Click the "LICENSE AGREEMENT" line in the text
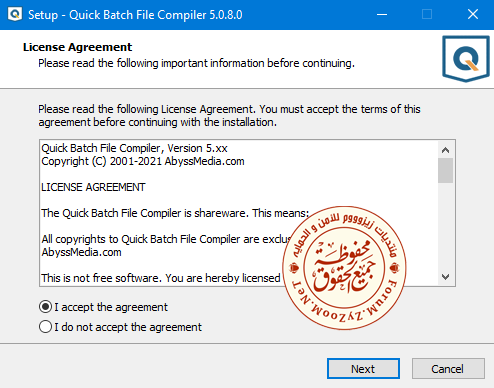494x388 pixels. point(93,187)
